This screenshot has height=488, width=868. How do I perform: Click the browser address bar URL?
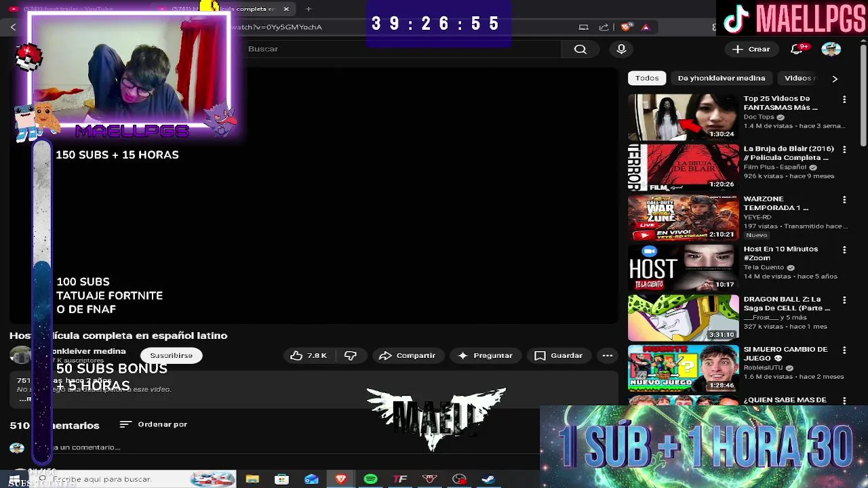(x=276, y=27)
